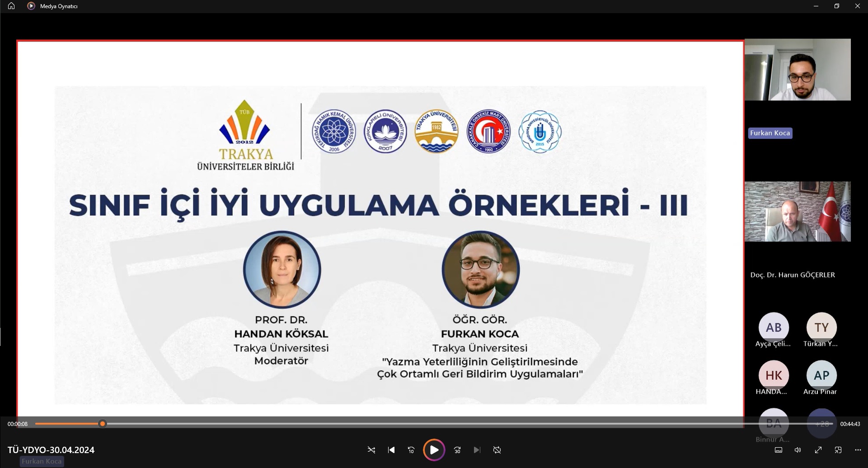
Task: Click the Arzu Pinar participant name
Action: tap(820, 392)
